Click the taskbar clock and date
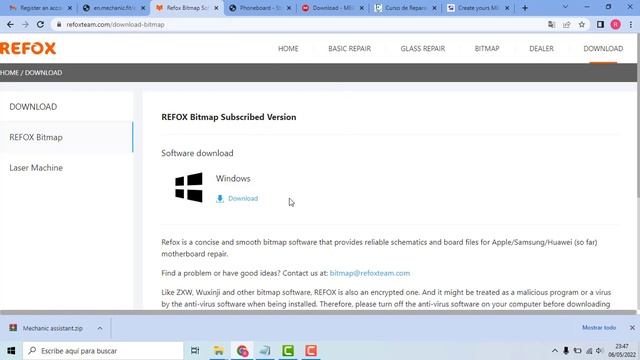 click(621, 351)
